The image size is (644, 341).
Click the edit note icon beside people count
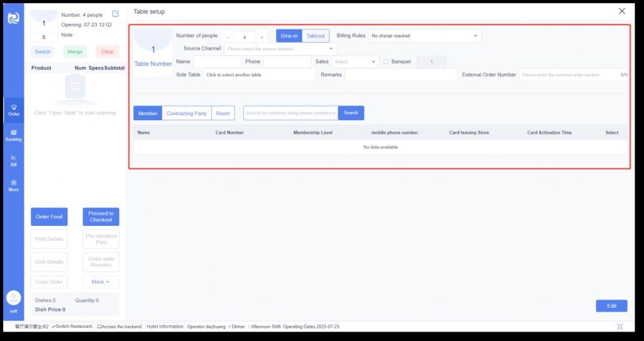pos(116,14)
